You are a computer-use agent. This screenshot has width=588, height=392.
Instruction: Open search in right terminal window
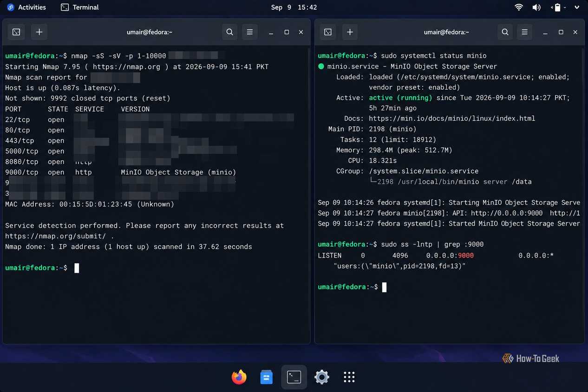(x=505, y=32)
